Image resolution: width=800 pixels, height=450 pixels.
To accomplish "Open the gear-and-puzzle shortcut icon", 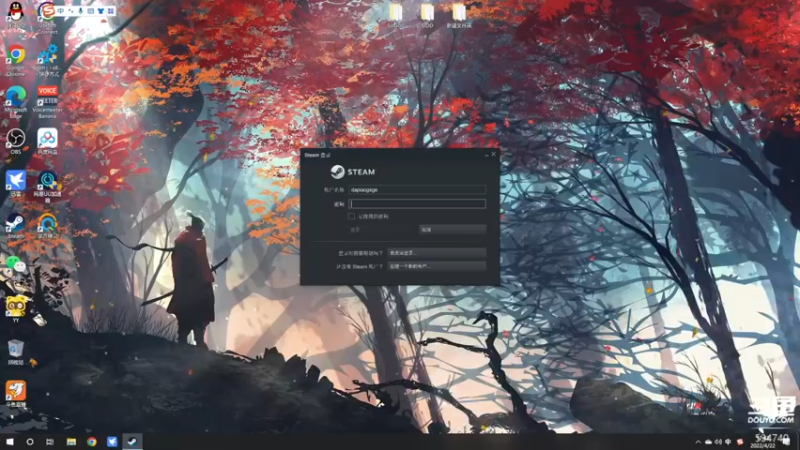I will click(x=47, y=55).
